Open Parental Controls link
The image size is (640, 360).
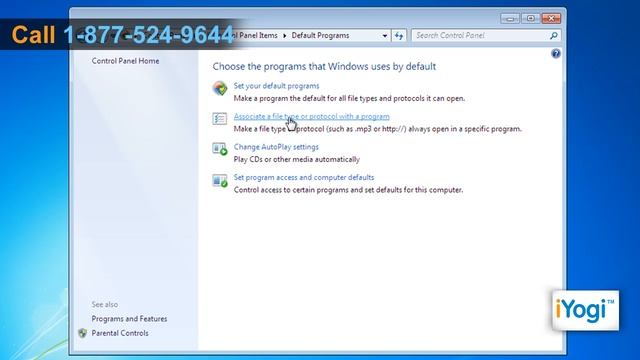(120, 333)
